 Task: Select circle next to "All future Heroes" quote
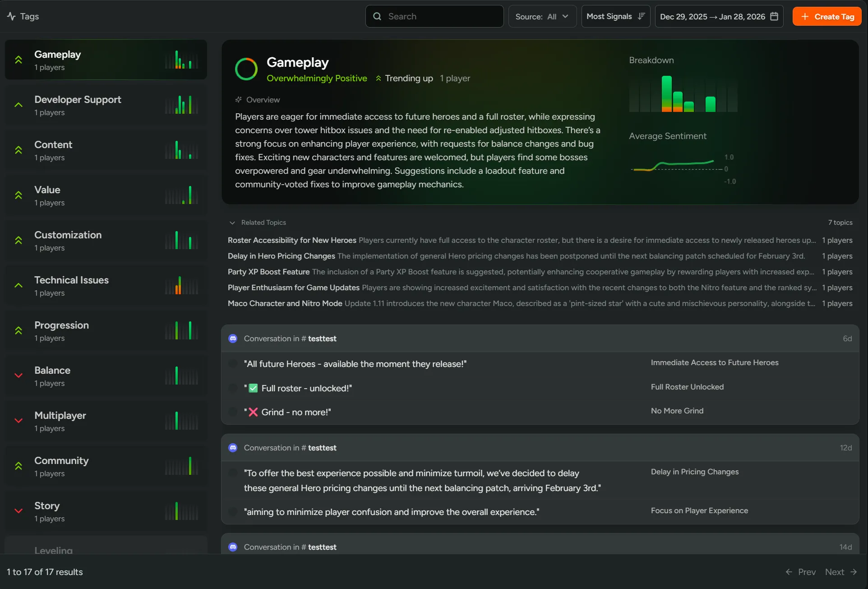point(233,363)
